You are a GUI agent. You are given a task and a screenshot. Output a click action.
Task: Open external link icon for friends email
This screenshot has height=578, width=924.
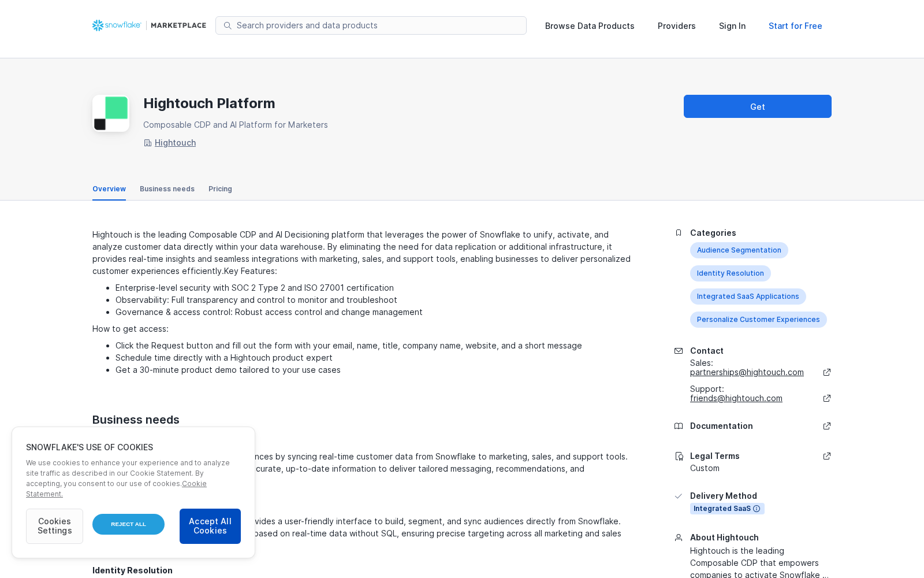pos(827,398)
